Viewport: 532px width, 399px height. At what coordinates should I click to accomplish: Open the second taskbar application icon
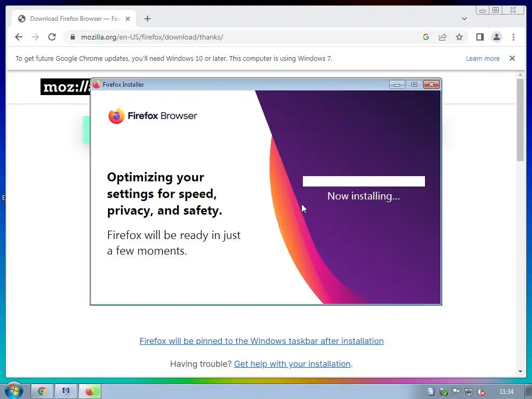point(65,392)
